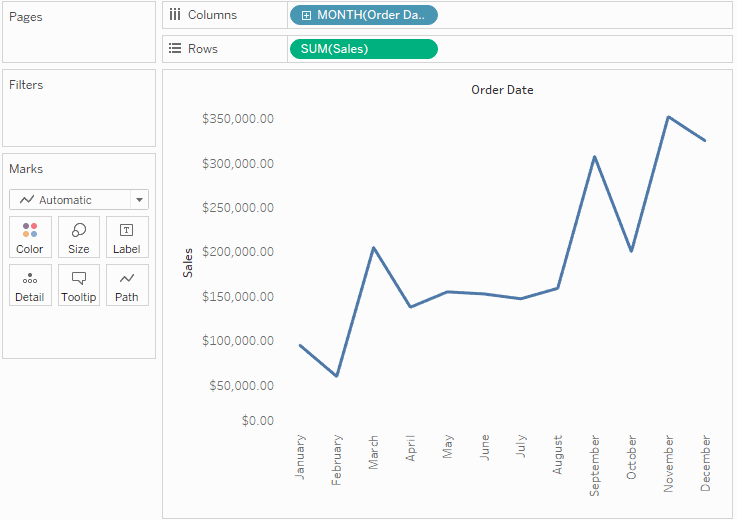Click the Order Date axis header
Screen dimensions: 737x520
click(x=502, y=90)
